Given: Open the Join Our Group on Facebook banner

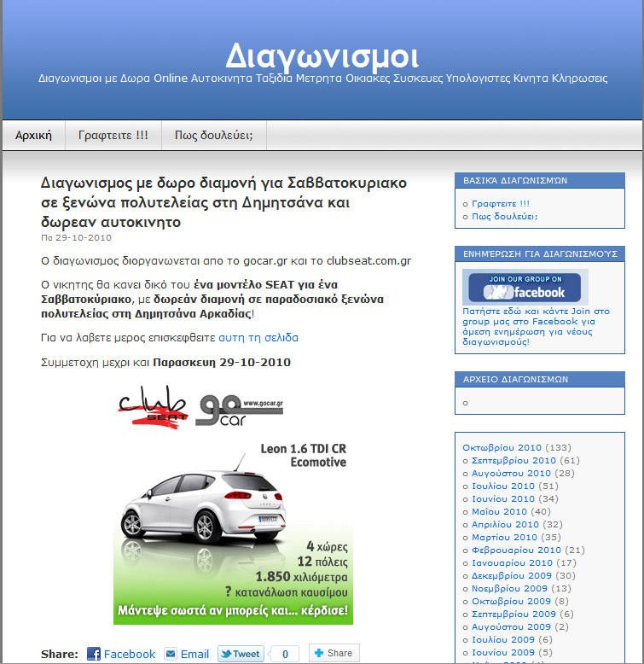Looking at the screenshot, I should click(525, 287).
